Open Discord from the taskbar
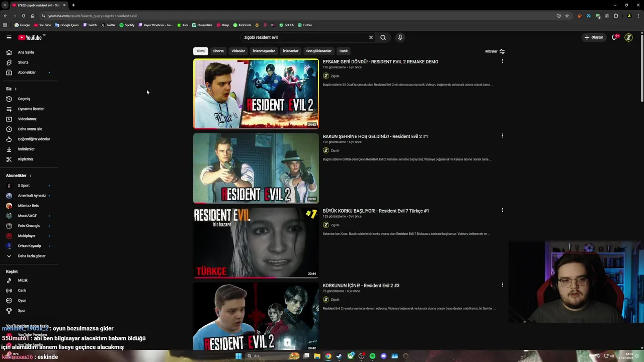The width and height of the screenshot is (644, 362). pyautogui.click(x=383, y=356)
